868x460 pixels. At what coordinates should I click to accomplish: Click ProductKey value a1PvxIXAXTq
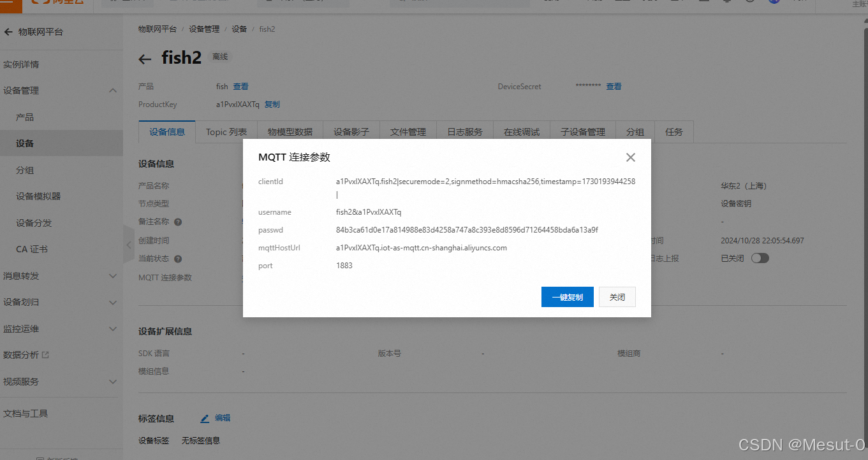tap(238, 104)
